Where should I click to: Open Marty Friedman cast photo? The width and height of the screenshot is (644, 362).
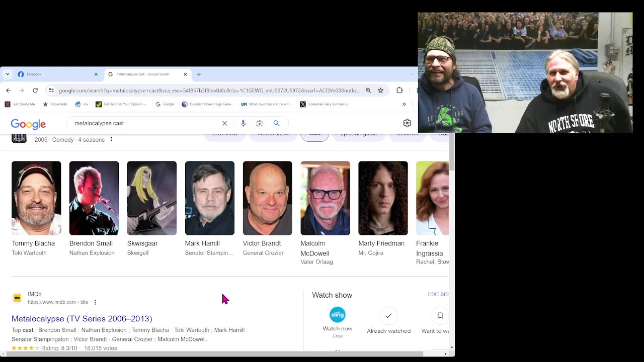(383, 198)
